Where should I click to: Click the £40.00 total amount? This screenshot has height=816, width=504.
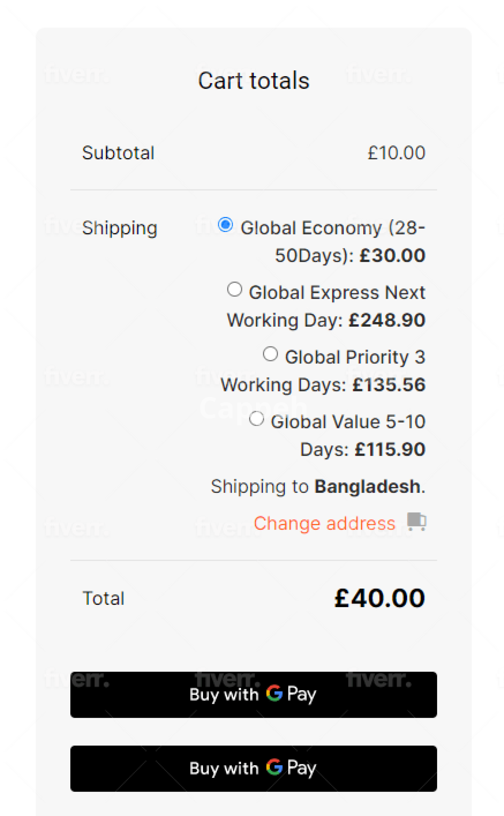point(380,598)
